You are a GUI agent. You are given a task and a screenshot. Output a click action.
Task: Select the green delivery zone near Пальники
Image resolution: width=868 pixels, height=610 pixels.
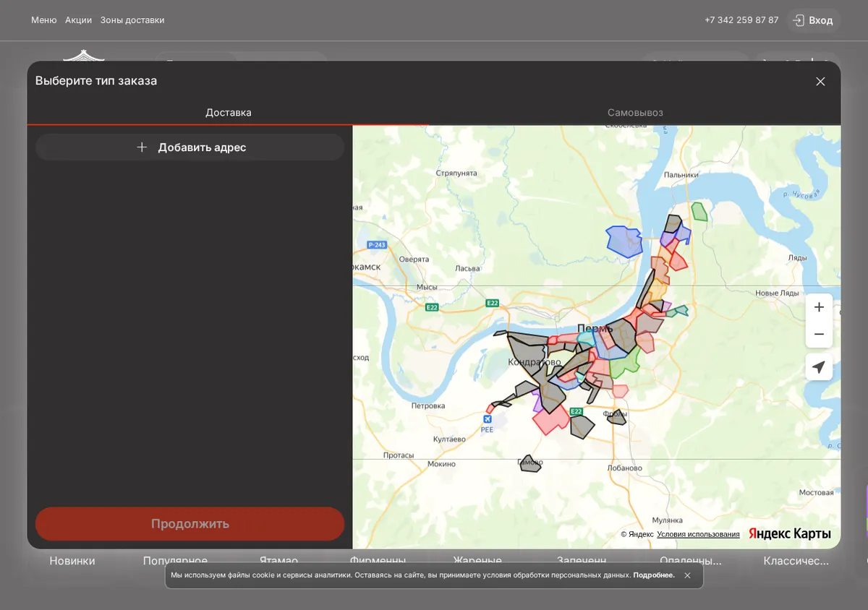699,211
